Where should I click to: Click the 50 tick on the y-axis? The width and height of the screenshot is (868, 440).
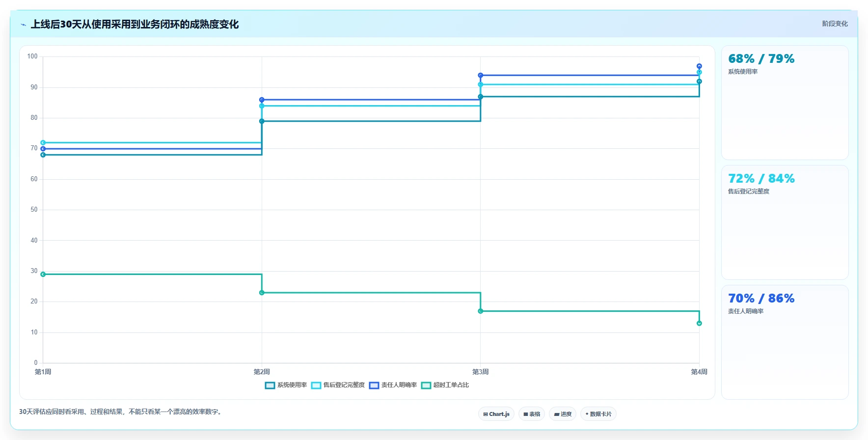point(34,210)
